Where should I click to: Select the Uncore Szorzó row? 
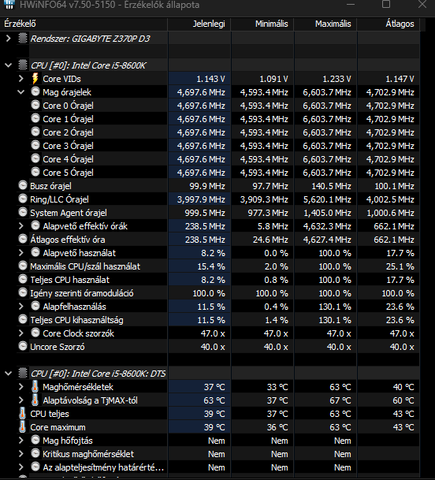click(x=210, y=347)
